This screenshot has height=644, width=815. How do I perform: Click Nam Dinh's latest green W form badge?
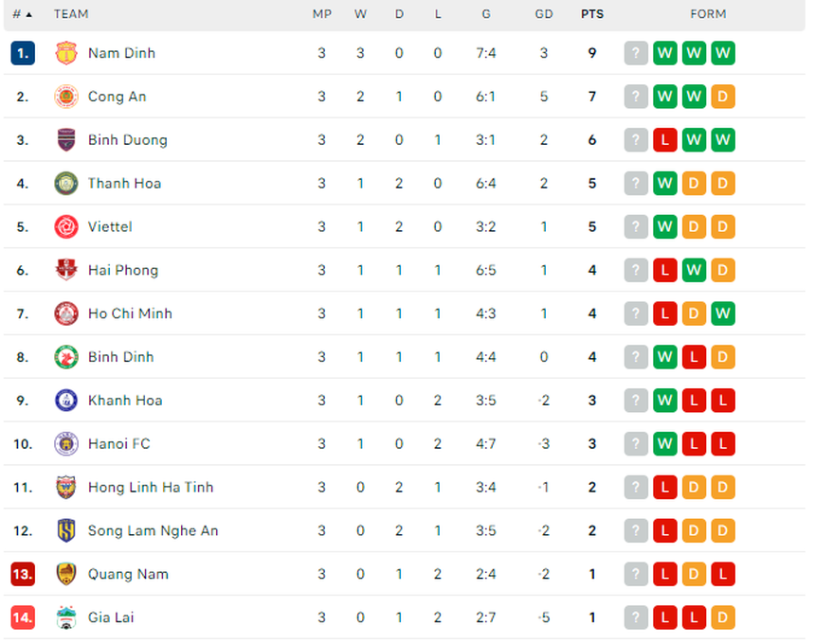click(x=723, y=53)
